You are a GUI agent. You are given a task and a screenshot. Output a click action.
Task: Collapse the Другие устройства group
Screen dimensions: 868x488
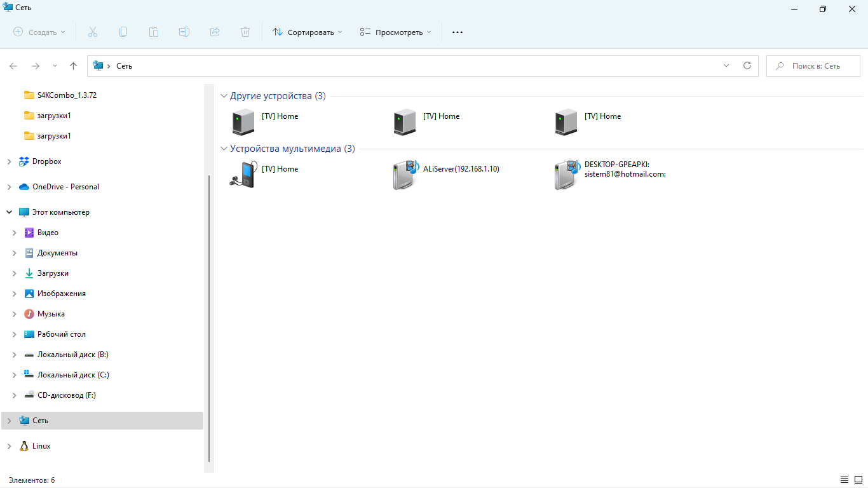(224, 96)
